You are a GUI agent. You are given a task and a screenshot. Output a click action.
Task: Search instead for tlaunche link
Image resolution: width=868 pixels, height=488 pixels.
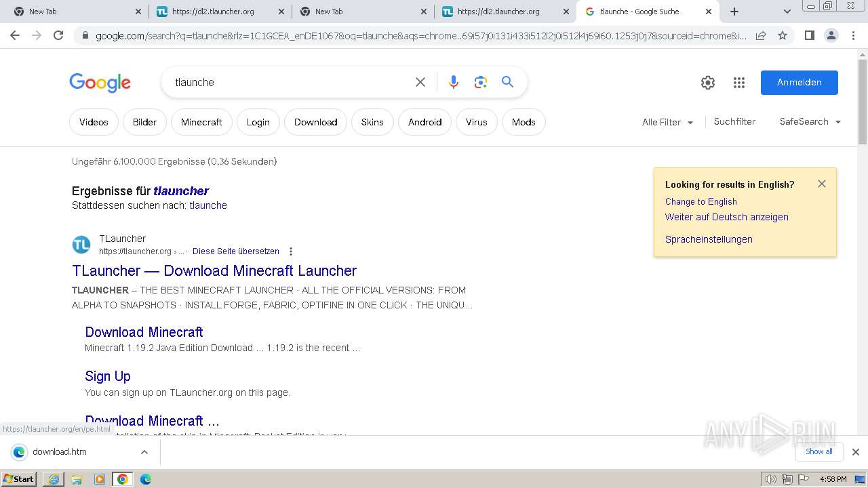[208, 205]
